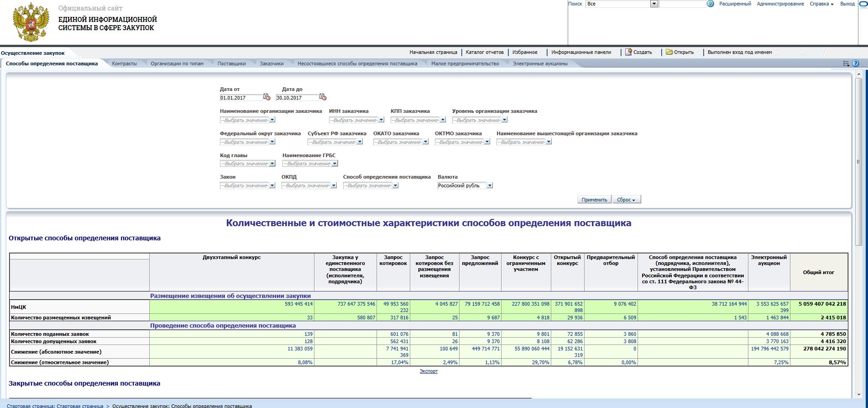Open calendar picker for Дата до
This screenshot has height=408, width=868.
323,97
